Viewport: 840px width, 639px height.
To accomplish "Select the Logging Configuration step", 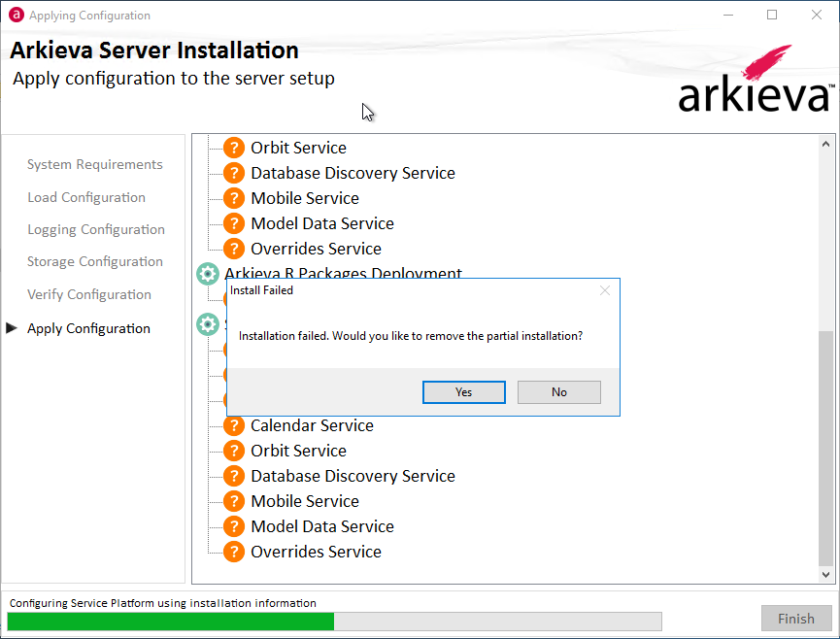I will [96, 229].
